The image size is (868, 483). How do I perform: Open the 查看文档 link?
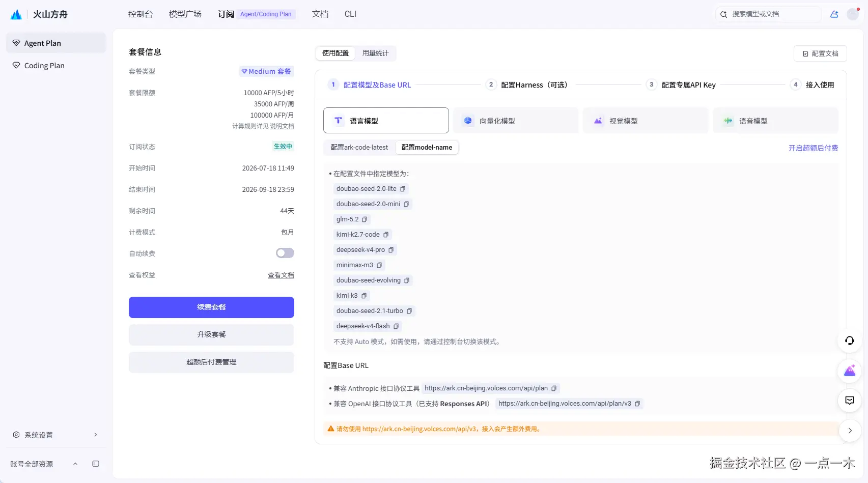(281, 275)
